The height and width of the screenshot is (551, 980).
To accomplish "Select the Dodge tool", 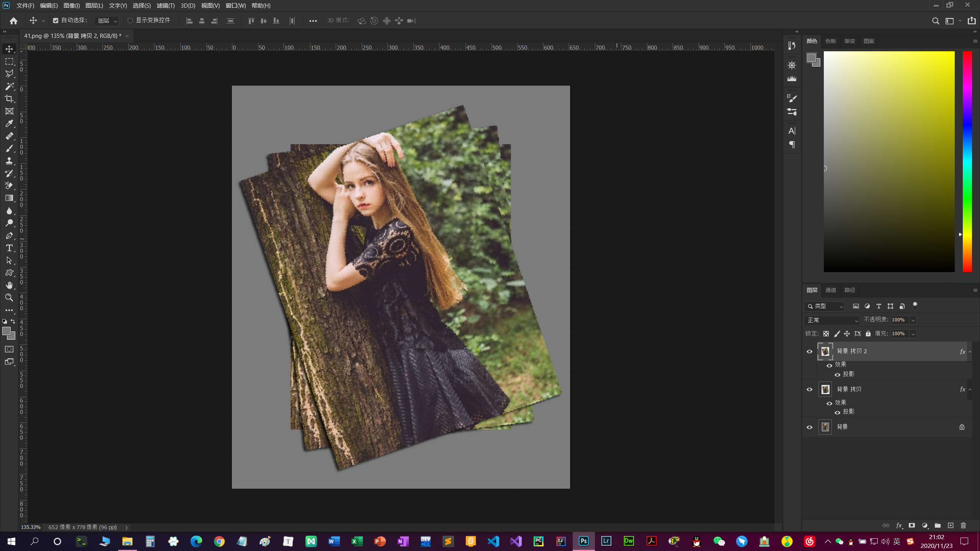I will [9, 223].
